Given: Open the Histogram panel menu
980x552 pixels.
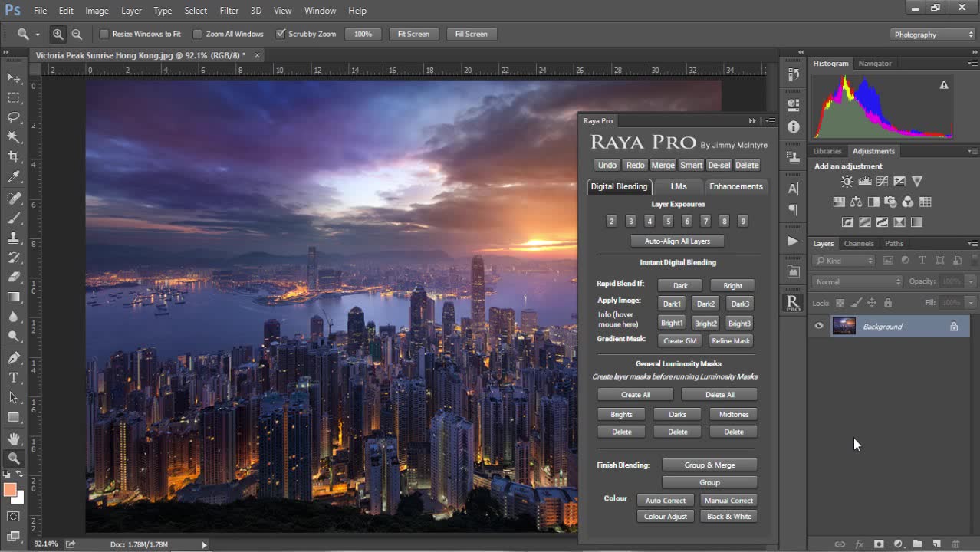Looking at the screenshot, I should pyautogui.click(x=972, y=64).
